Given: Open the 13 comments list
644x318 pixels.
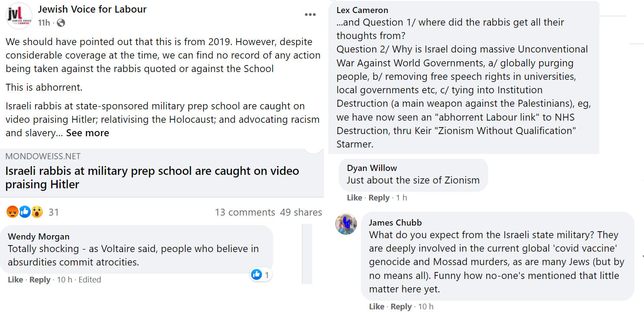Looking at the screenshot, I should click(x=245, y=212).
